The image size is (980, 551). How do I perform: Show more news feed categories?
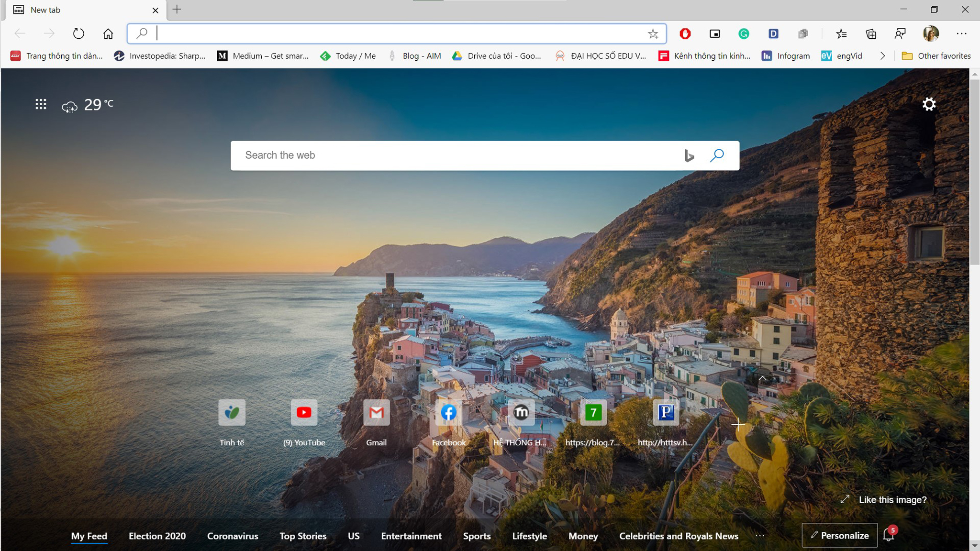[x=760, y=536]
